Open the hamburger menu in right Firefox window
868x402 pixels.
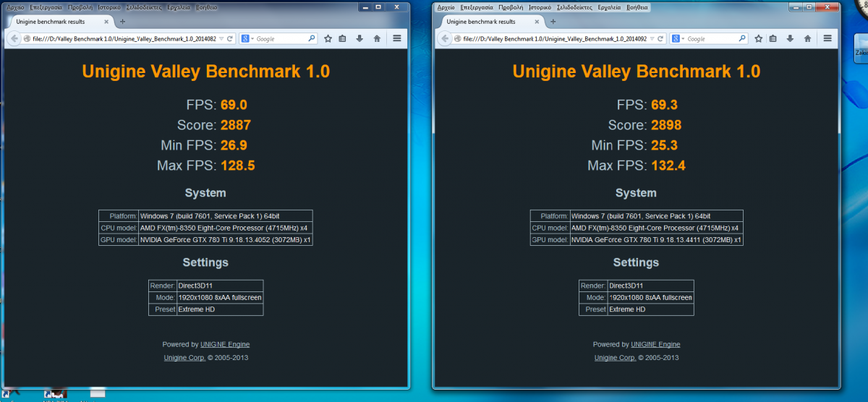pos(827,38)
